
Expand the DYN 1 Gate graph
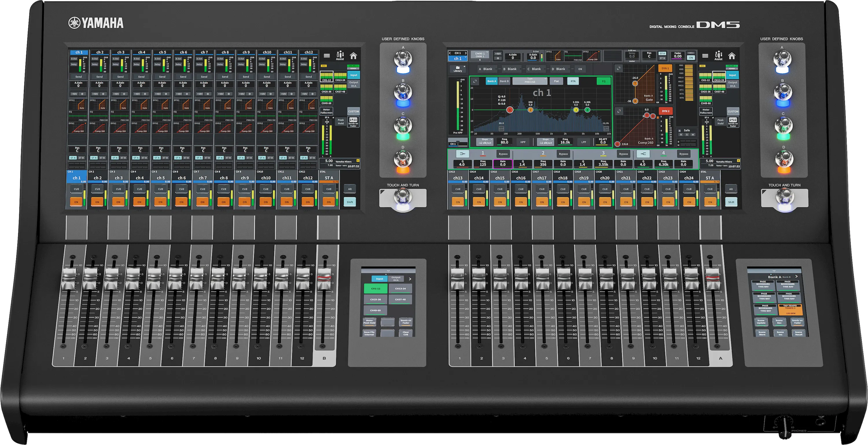click(619, 68)
